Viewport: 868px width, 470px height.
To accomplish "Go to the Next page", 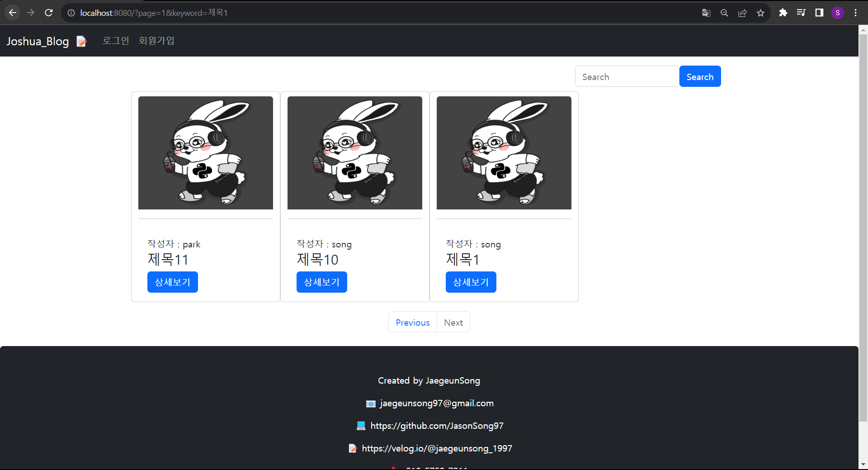I will (x=453, y=322).
